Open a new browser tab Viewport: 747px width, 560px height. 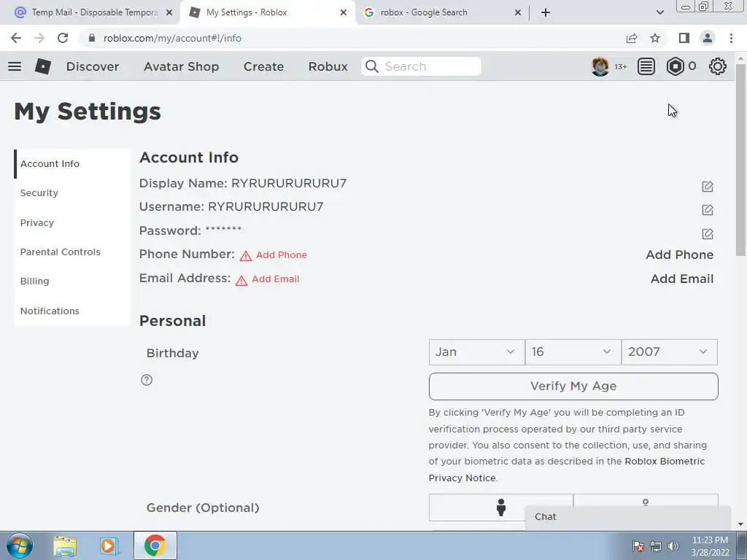click(546, 12)
